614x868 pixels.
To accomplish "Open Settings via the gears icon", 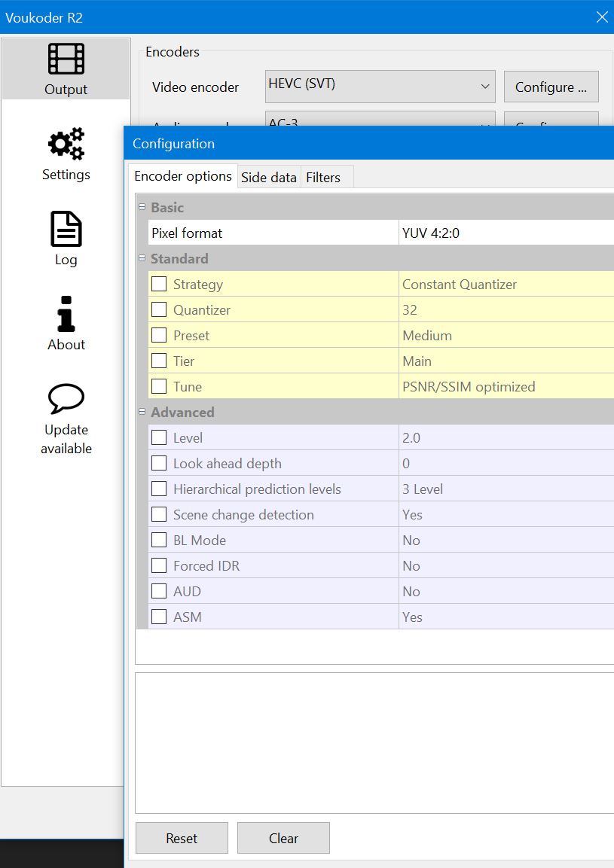I will [x=66, y=144].
